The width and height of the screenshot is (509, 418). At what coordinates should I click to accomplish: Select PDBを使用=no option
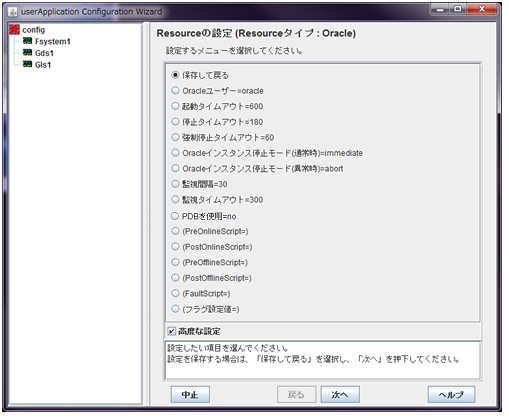[175, 216]
